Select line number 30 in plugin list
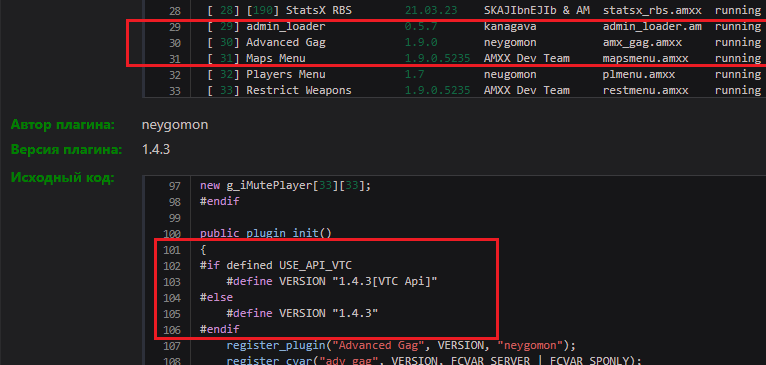The width and height of the screenshot is (766, 365). click(175, 43)
